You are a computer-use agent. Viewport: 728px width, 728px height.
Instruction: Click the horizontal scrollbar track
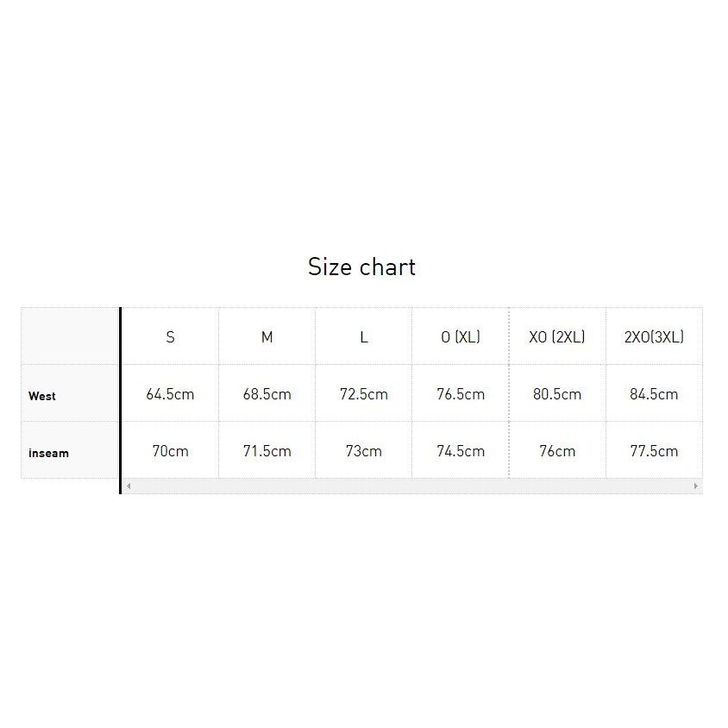click(x=412, y=486)
